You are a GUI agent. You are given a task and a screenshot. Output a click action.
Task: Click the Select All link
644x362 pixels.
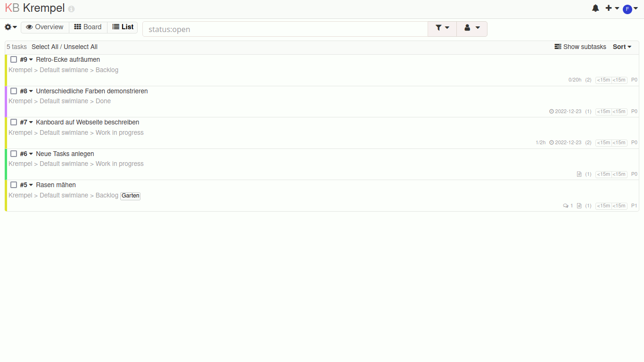coord(45,47)
